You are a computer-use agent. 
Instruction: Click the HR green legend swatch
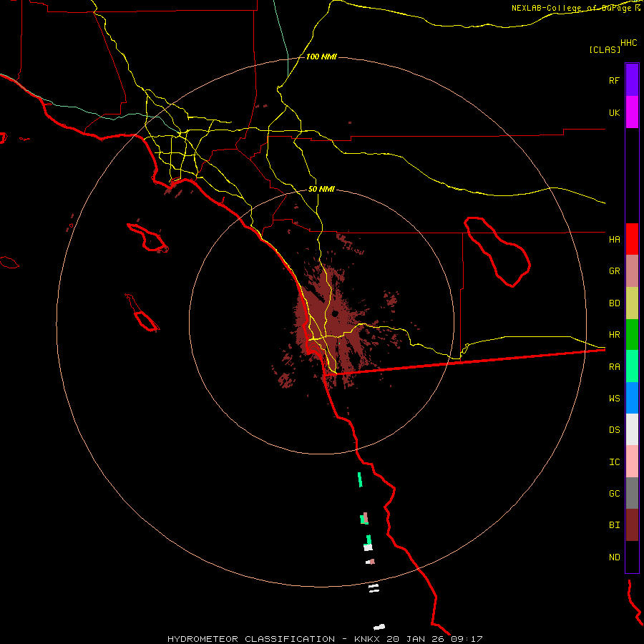[632, 335]
